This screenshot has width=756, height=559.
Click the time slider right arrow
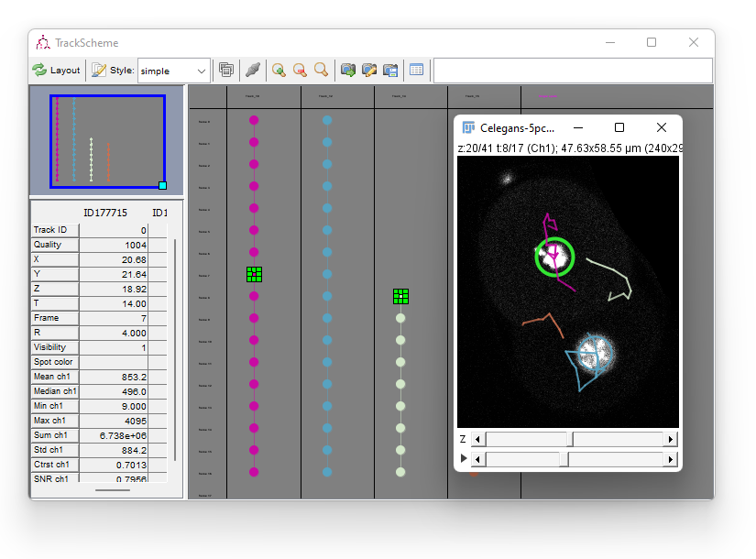click(x=670, y=460)
